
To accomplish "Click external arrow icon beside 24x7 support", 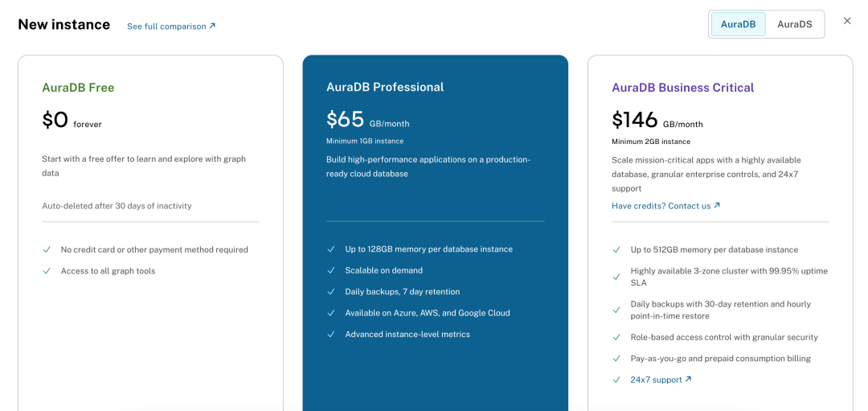I will coord(688,380).
